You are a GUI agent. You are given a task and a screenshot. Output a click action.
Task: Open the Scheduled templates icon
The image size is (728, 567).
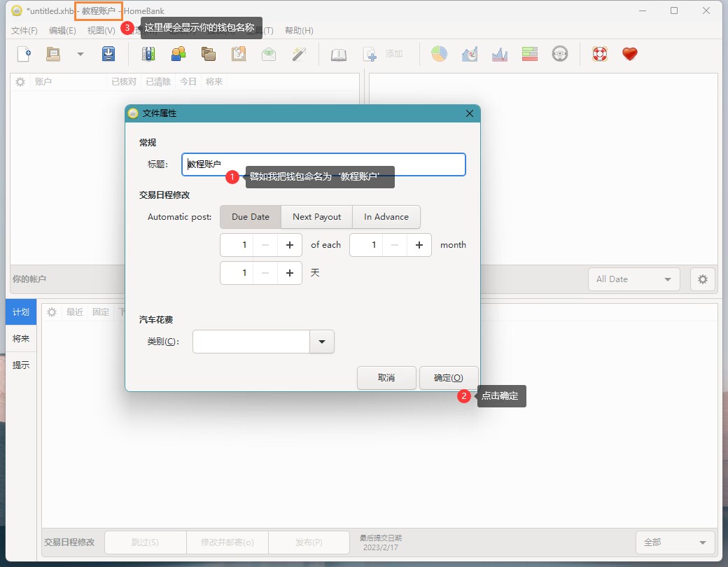pyautogui.click(x=239, y=54)
